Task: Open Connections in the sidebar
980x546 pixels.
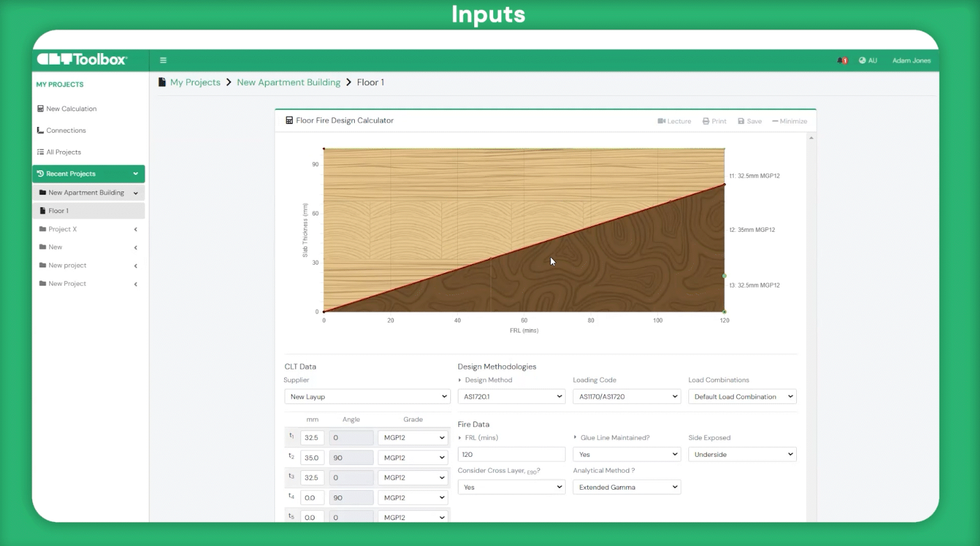Action: click(x=66, y=130)
